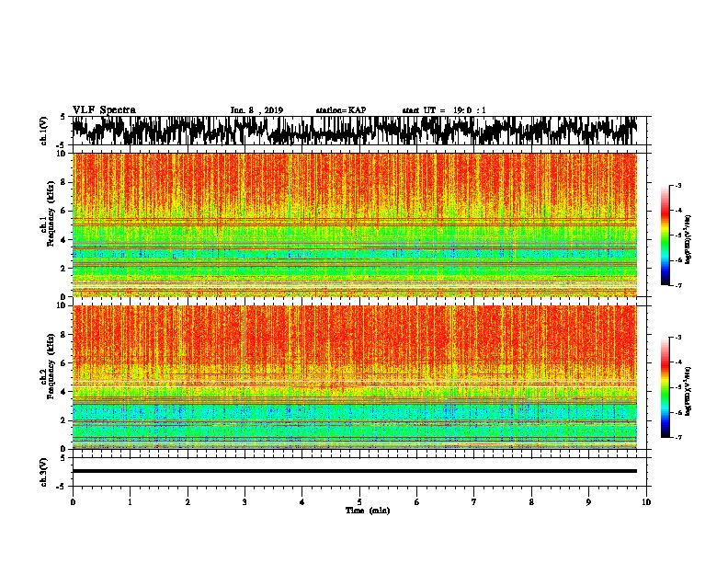This screenshot has width=728, height=563.
Task: Select the 'start UT = 19: 0 : 1' text
Action: tap(444, 110)
